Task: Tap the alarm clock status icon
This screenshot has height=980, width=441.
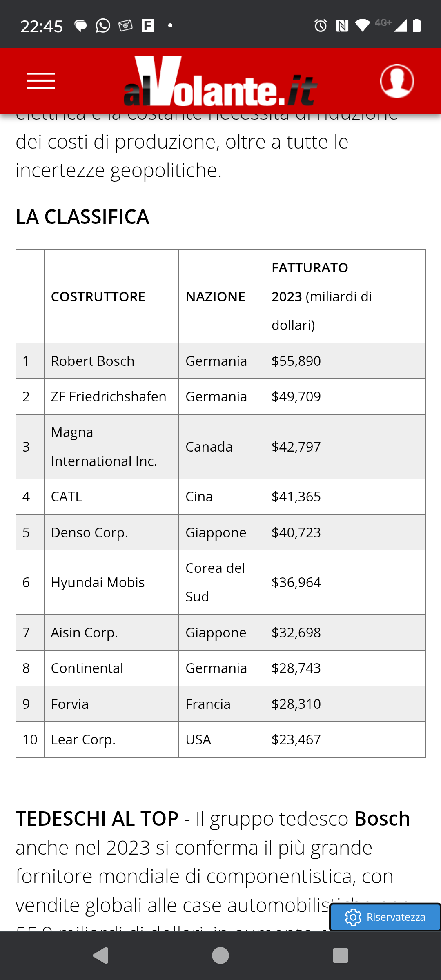Action: click(321, 26)
